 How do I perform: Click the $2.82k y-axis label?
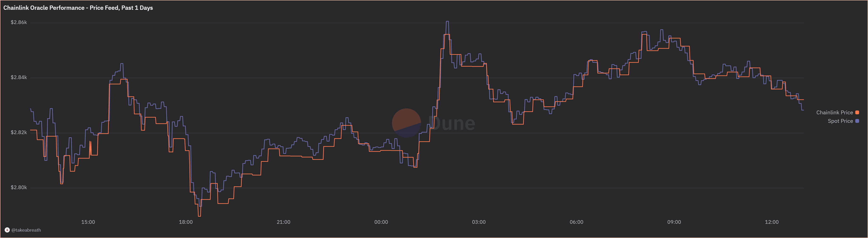pos(19,132)
